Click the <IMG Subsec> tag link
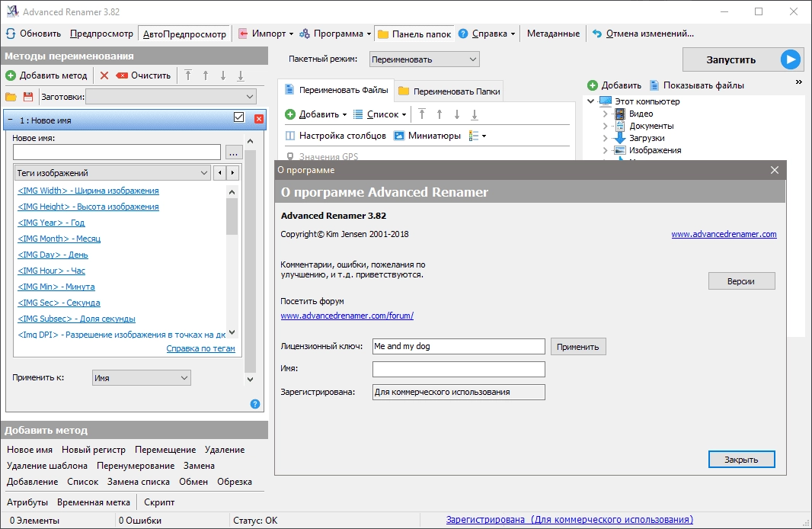Viewport: 812px width, 529px height. click(x=77, y=319)
